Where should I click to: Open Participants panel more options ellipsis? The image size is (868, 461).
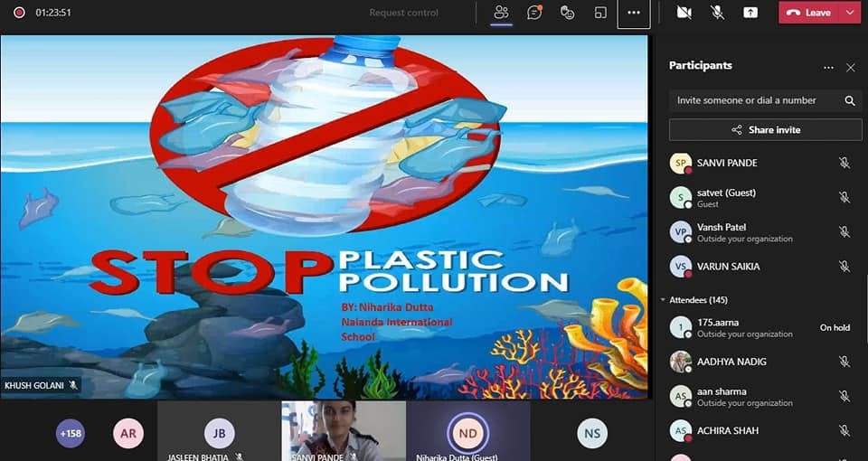[828, 68]
